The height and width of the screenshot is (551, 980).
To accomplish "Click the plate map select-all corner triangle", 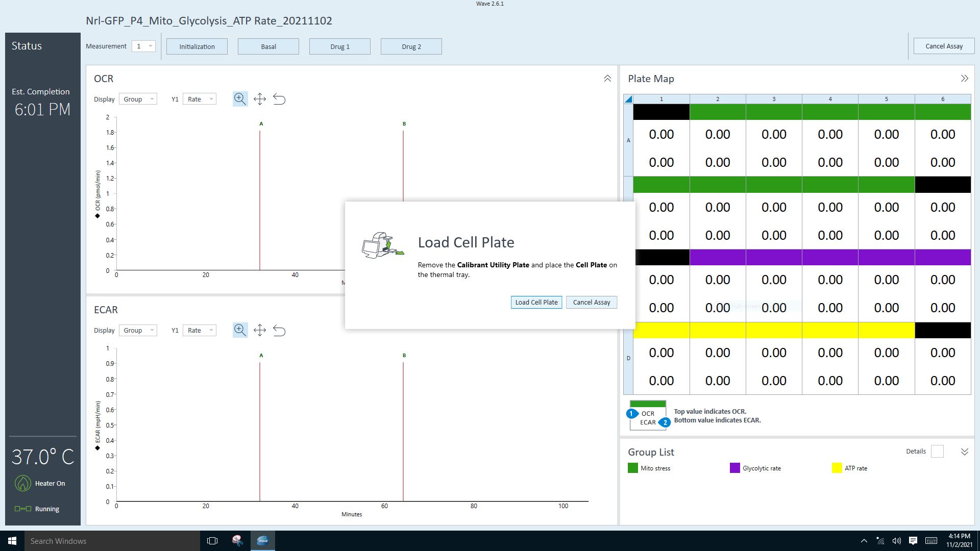I will pos(628,99).
